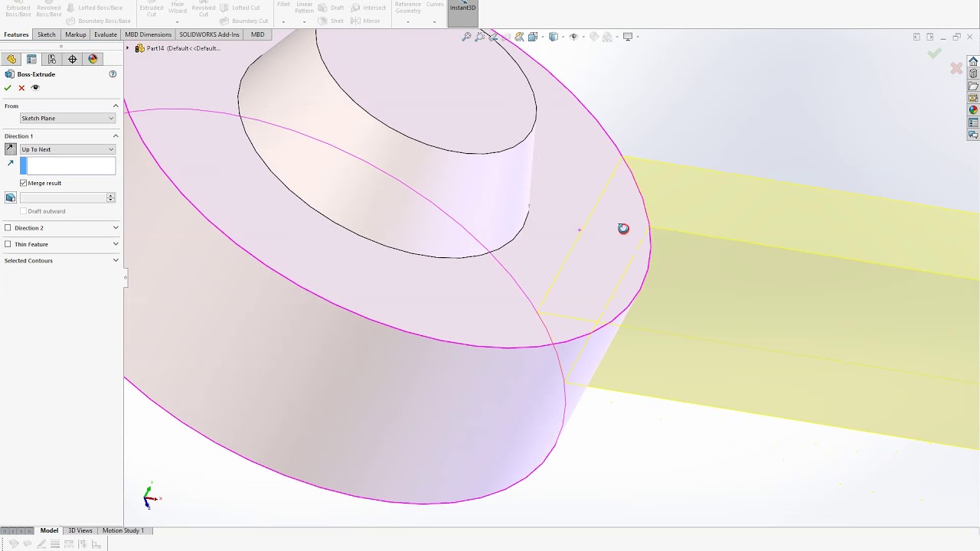Open the ConfigurationManager tab icon
Screen dimensions: 980x551
pyautogui.click(x=52, y=59)
